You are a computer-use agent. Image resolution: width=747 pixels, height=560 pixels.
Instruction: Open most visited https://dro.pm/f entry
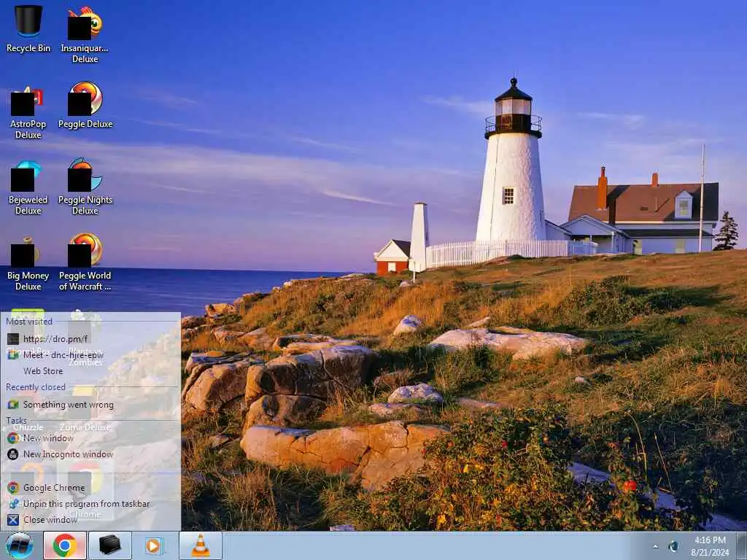(x=90, y=339)
